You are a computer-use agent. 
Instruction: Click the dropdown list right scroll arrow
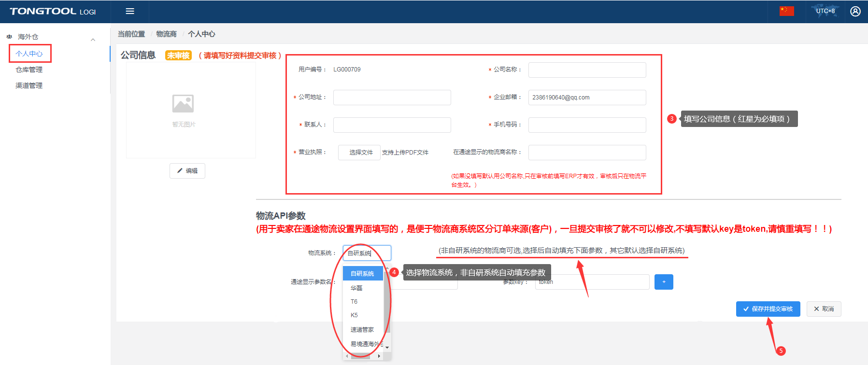[379, 356]
